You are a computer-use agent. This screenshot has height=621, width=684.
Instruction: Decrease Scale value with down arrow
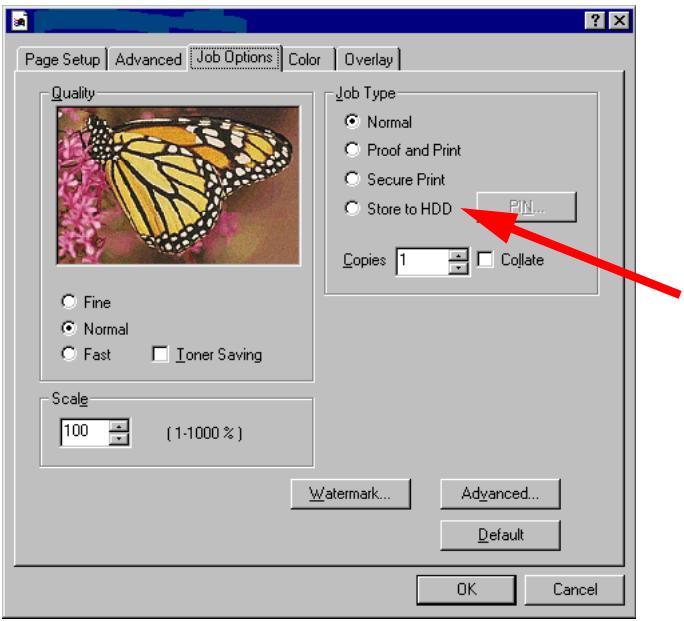[119, 439]
